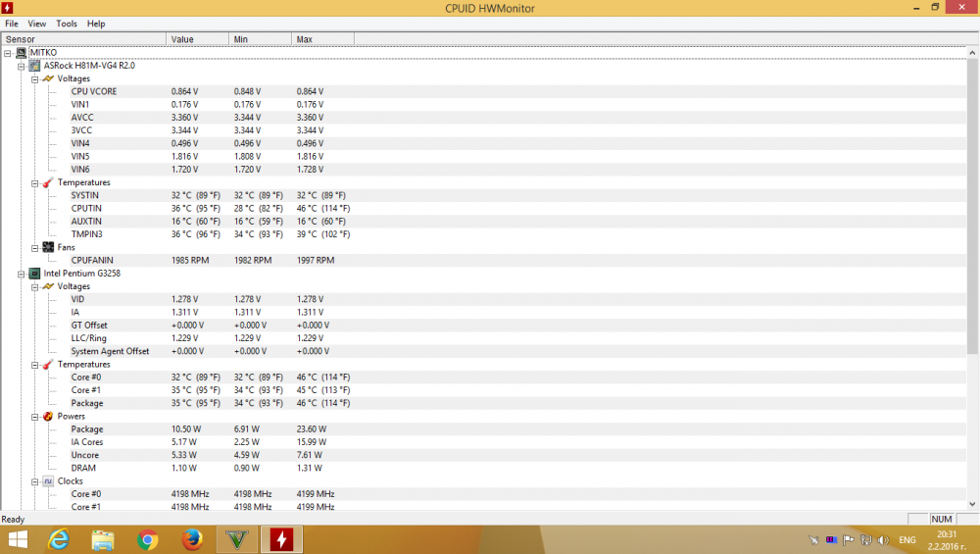Collapse the Pentium Voltages group
The image size is (980, 554).
pyautogui.click(x=35, y=287)
